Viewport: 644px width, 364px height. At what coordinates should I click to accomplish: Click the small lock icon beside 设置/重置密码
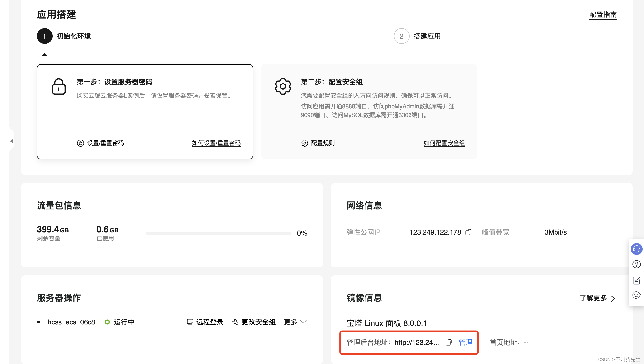[x=80, y=143]
